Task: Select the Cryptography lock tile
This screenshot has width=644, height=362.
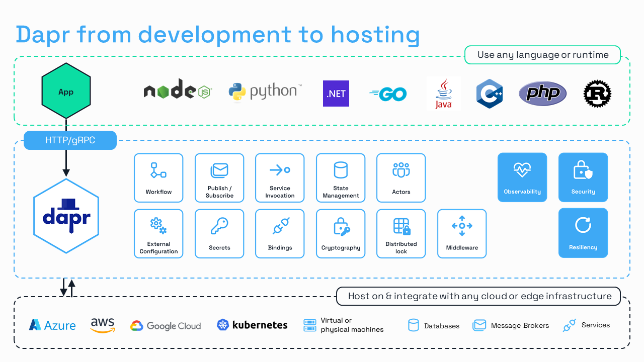Action: click(x=341, y=234)
